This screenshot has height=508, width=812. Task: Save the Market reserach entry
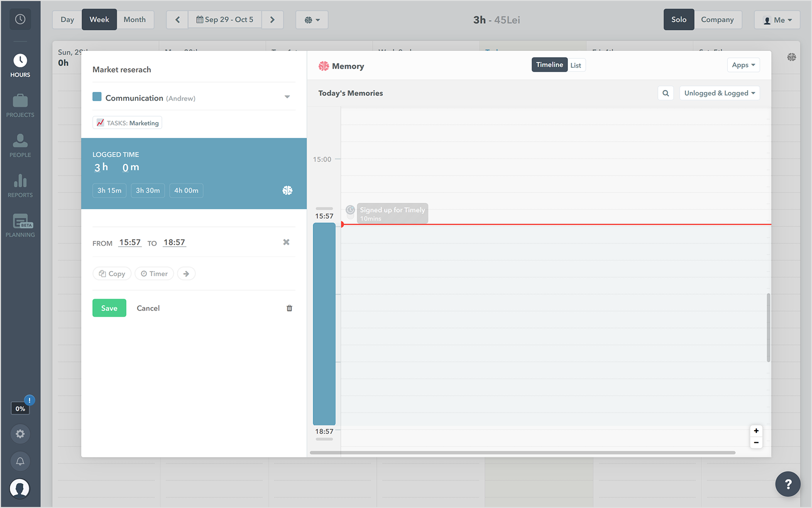pos(109,308)
